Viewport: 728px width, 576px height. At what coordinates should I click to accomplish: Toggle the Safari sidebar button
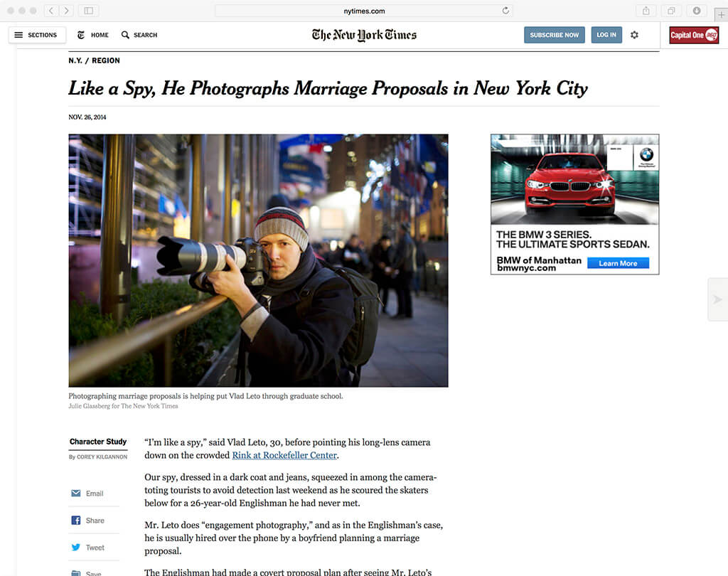(88, 10)
